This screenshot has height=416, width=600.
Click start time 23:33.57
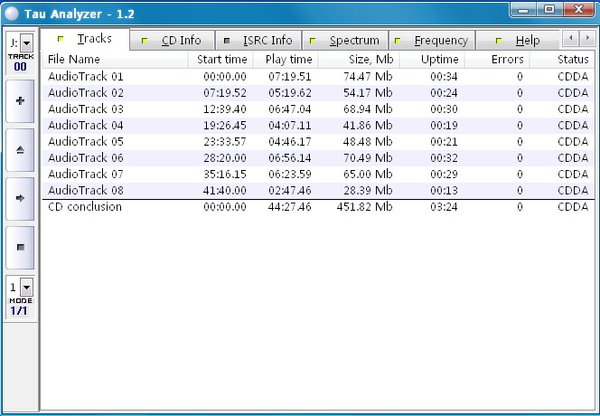click(x=225, y=142)
